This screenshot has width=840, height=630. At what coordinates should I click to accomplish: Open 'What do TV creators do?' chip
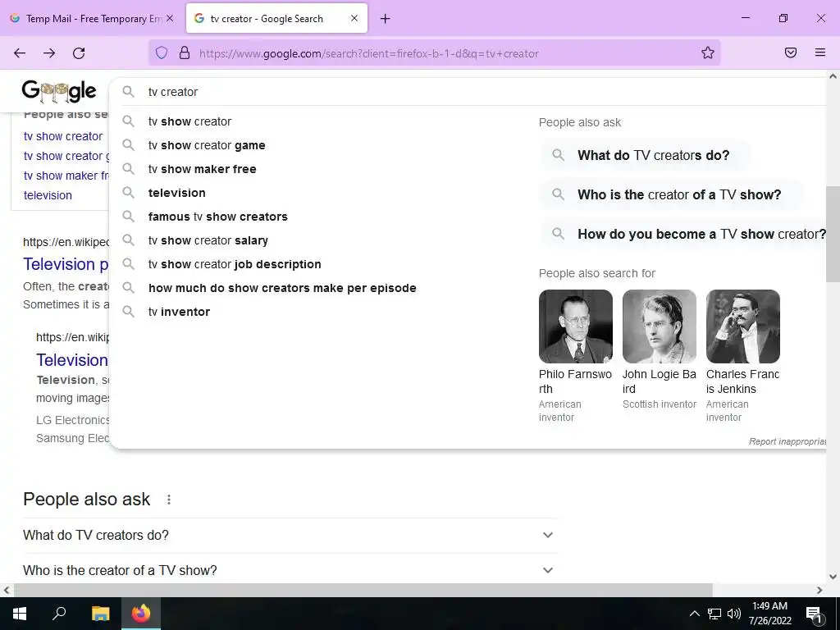[x=645, y=155]
